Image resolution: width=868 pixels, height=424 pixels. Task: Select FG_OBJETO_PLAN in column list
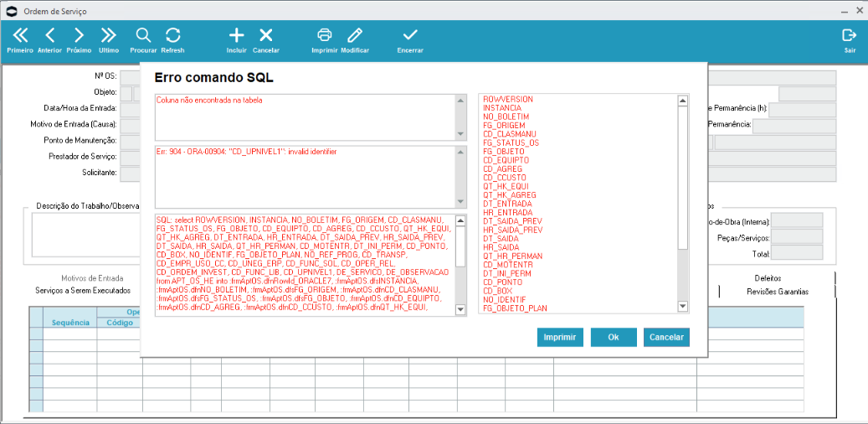point(514,308)
